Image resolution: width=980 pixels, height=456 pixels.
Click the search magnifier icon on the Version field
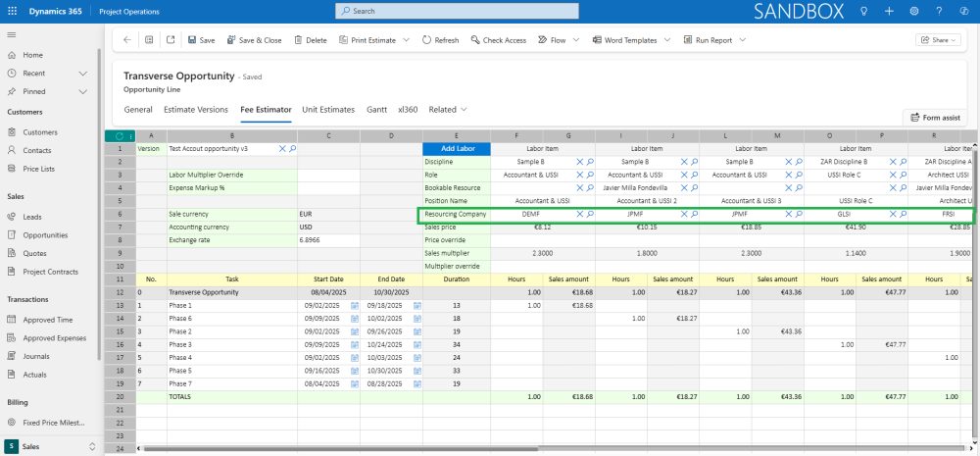(x=292, y=148)
